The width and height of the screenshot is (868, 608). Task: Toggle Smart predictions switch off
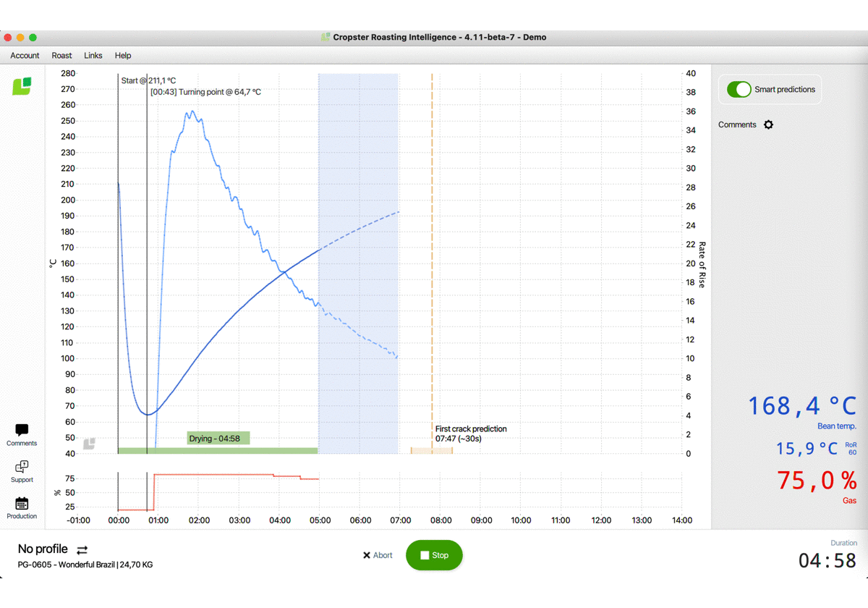pyautogui.click(x=739, y=90)
